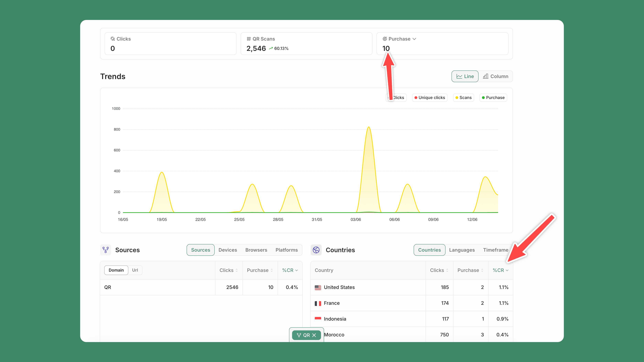Click the QR Scans grid icon
This screenshot has width=644, height=362.
(249, 39)
